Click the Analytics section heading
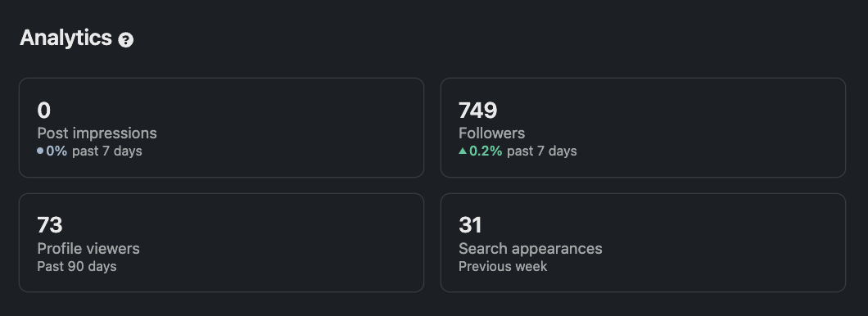The width and height of the screenshot is (868, 316). (66, 38)
